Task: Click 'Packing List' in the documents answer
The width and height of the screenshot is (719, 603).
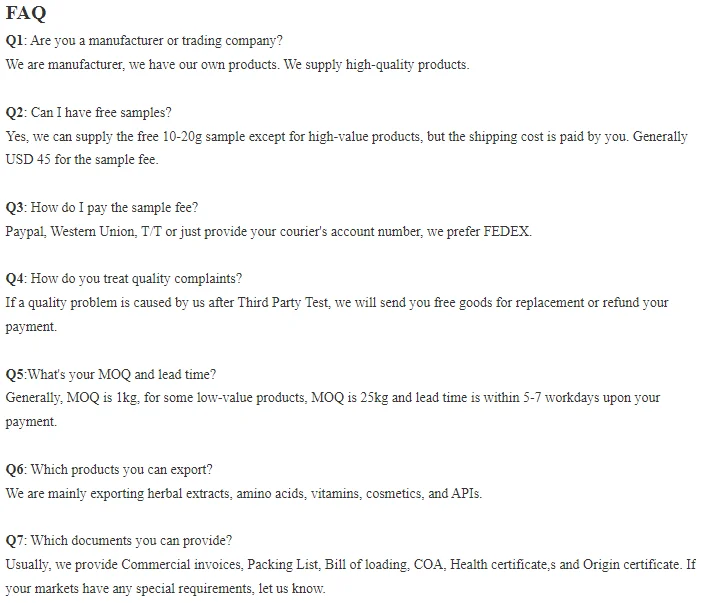Action: coord(284,564)
